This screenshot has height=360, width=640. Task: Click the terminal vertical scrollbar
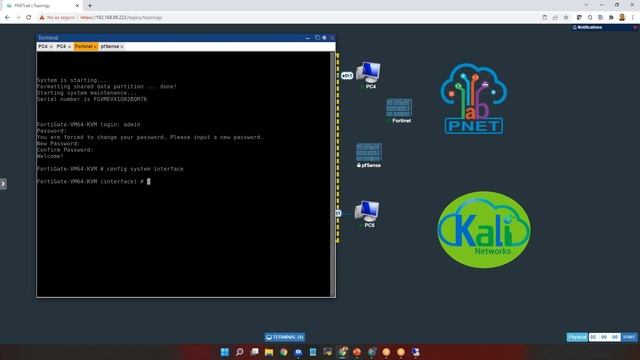coord(333,174)
